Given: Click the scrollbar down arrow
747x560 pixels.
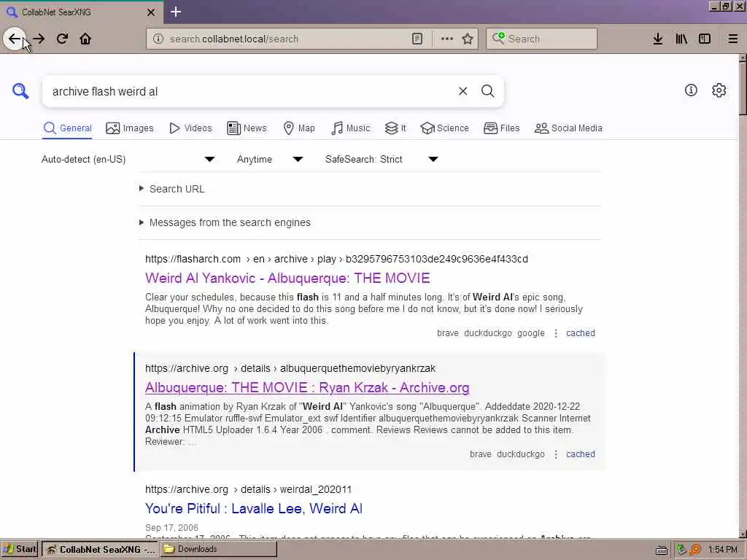Looking at the screenshot, I should (742, 534).
